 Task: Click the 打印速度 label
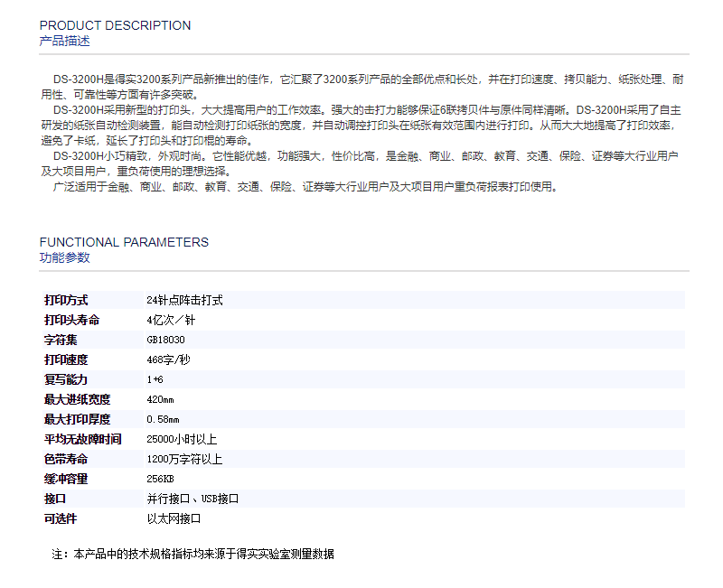(x=66, y=359)
